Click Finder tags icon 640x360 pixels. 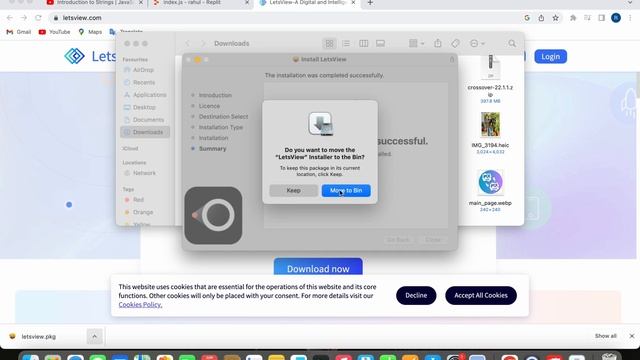coord(455,43)
